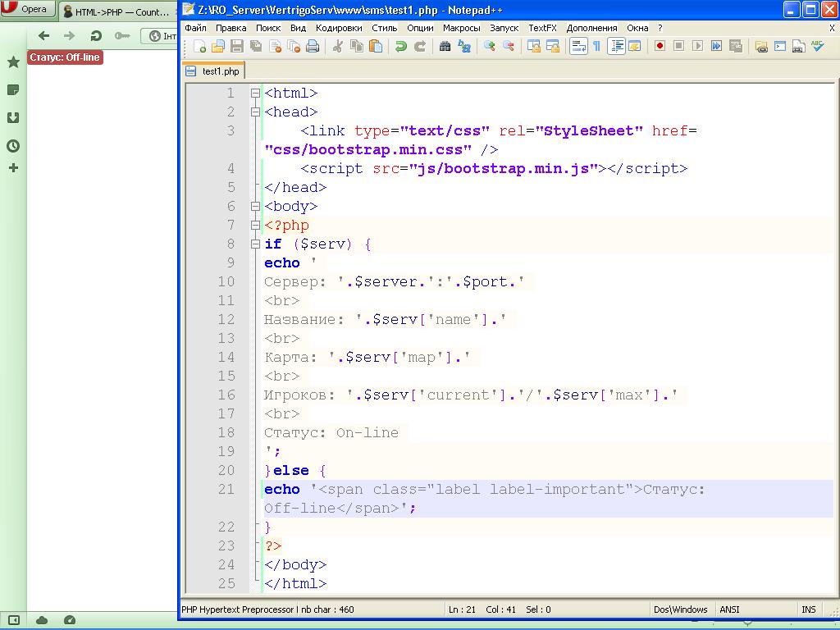Open the Поиск menu
Screen dimensions: 840x630
pos(268,28)
